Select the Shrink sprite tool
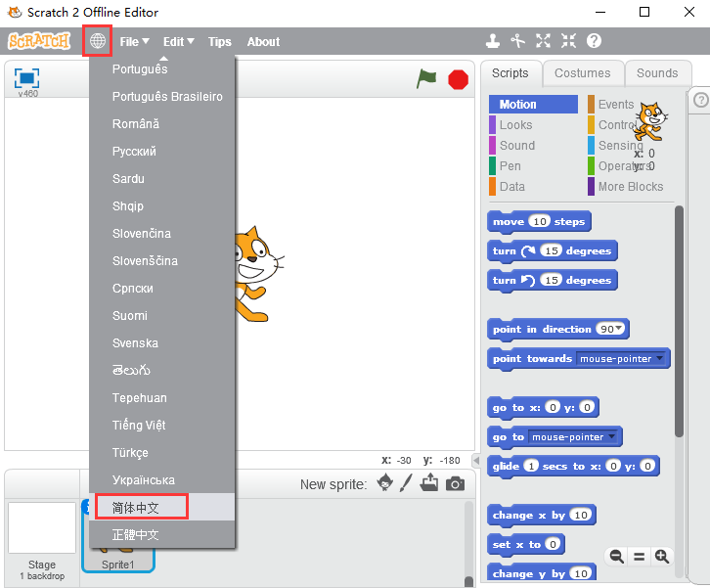The image size is (710, 588). coord(568,41)
